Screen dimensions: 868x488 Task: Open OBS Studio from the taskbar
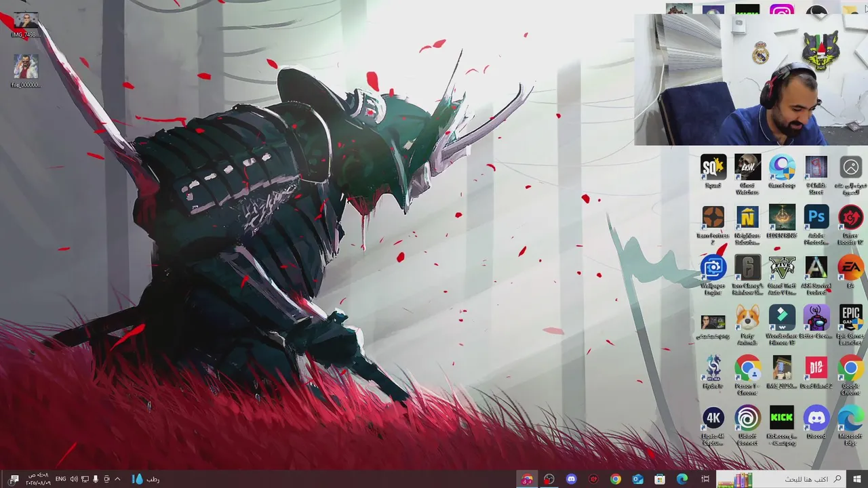tap(549, 479)
